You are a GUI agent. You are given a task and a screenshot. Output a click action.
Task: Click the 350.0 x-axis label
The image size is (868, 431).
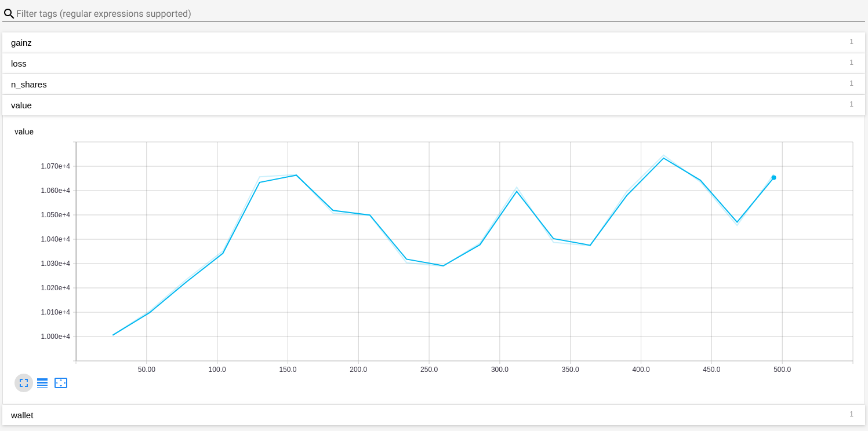coord(571,370)
